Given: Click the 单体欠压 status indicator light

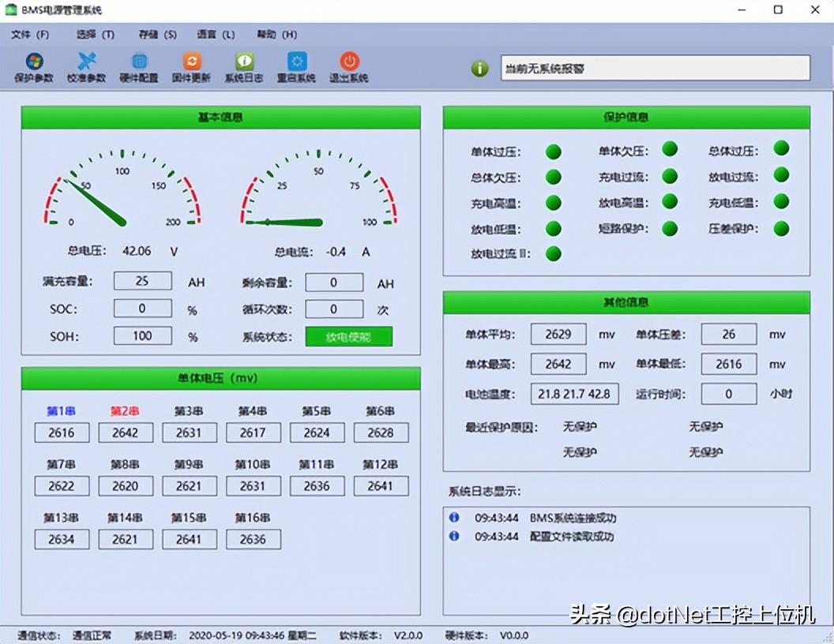Looking at the screenshot, I should click(670, 149).
